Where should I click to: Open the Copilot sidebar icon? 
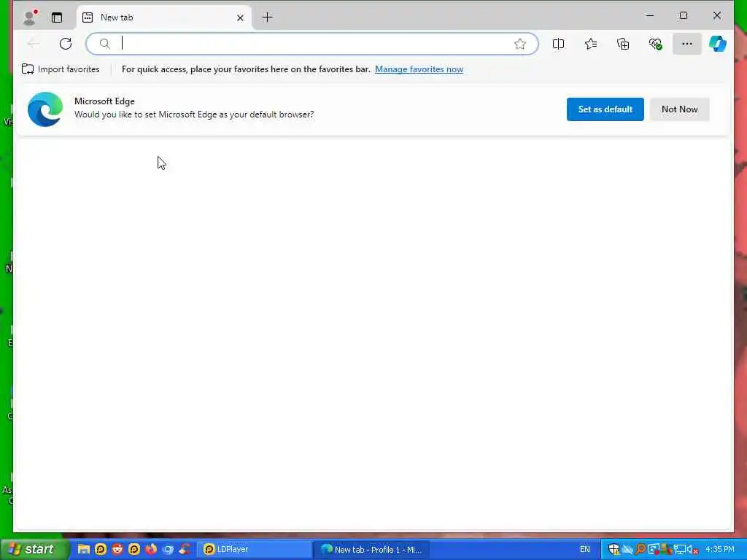pyautogui.click(x=718, y=44)
